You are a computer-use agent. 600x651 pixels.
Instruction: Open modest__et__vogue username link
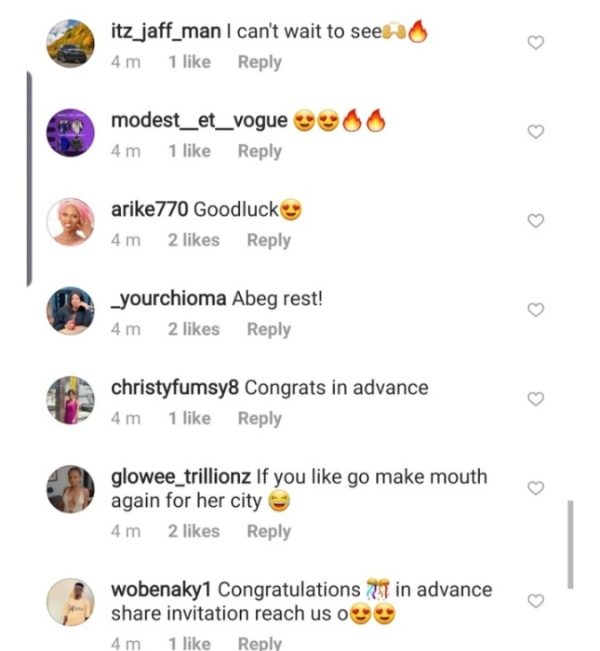click(x=199, y=121)
